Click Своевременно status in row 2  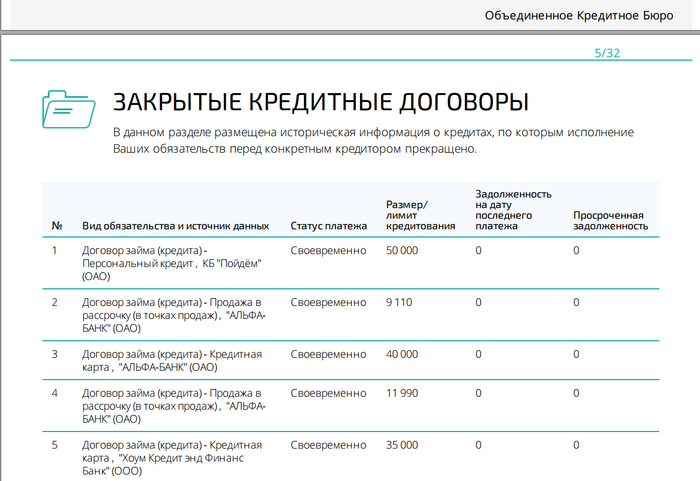[x=328, y=302]
